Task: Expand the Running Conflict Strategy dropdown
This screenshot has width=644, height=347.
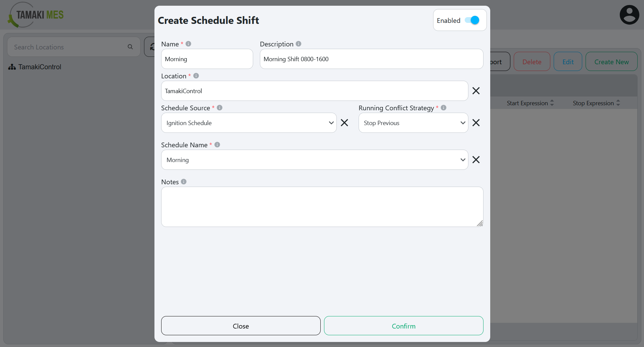Action: (x=413, y=123)
